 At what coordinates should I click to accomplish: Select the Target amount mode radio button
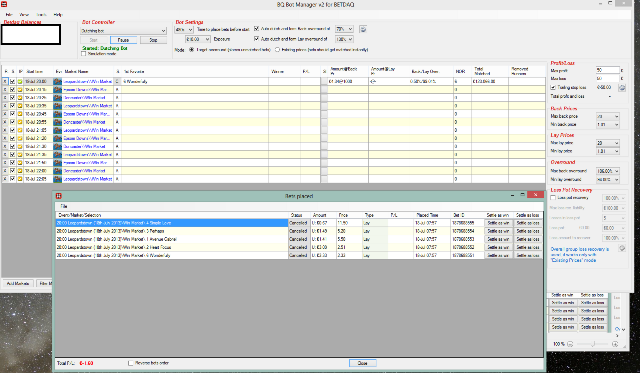(191, 50)
